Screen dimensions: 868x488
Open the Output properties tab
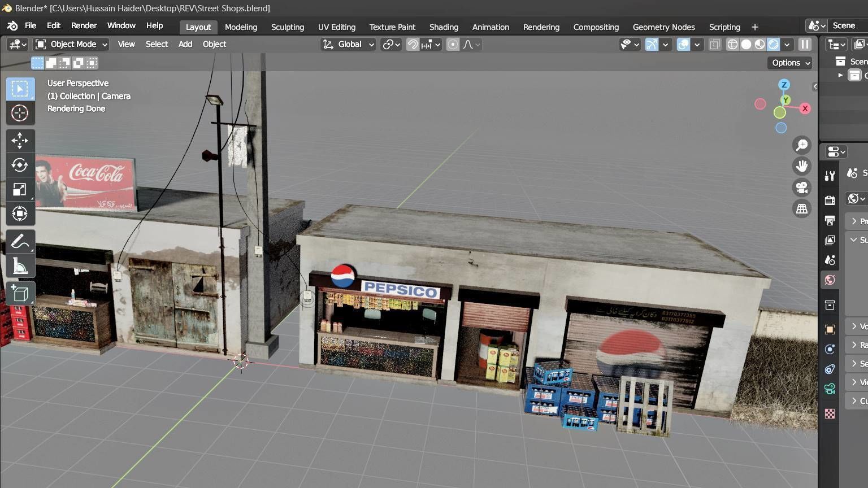[x=830, y=220]
